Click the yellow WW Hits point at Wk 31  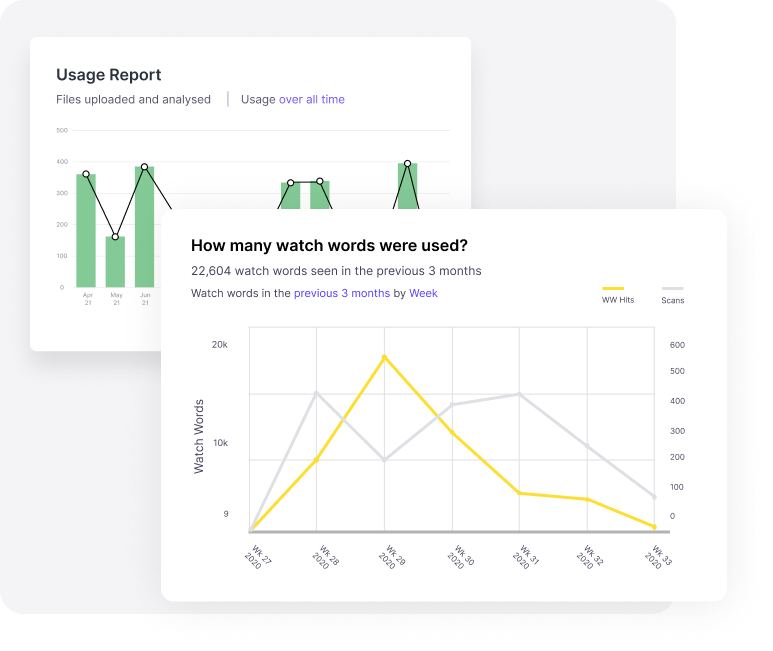pos(519,493)
